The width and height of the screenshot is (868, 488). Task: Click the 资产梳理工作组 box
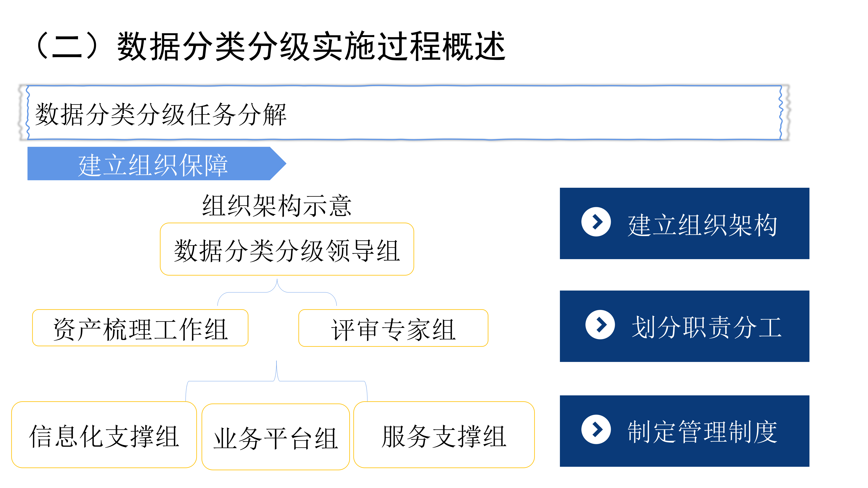pos(140,328)
